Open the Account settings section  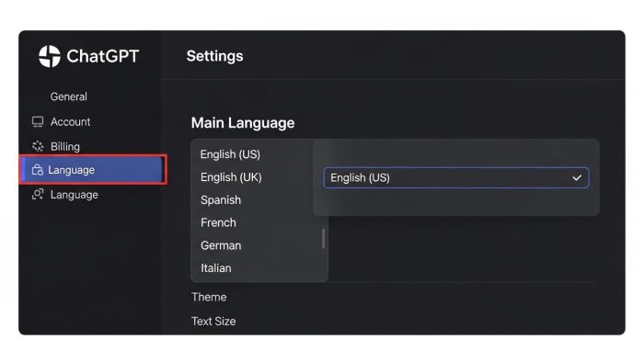coord(70,122)
